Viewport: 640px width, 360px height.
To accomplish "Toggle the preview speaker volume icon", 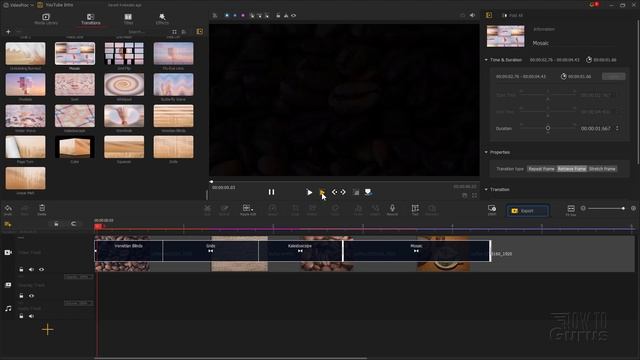I will coord(472,15).
